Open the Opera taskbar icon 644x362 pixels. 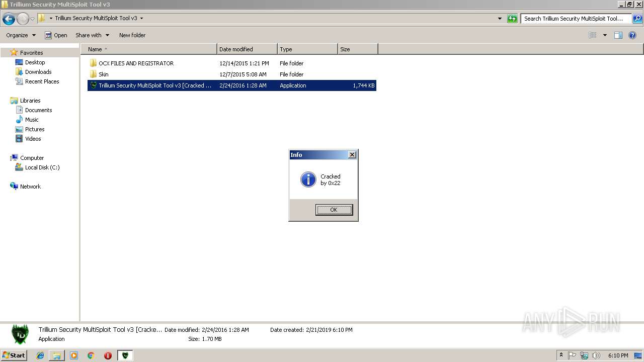108,355
